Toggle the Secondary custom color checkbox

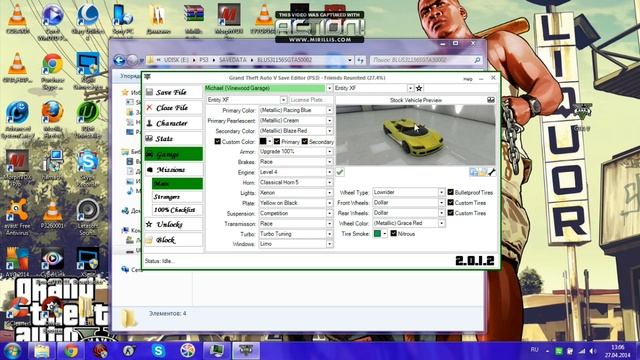304,141
